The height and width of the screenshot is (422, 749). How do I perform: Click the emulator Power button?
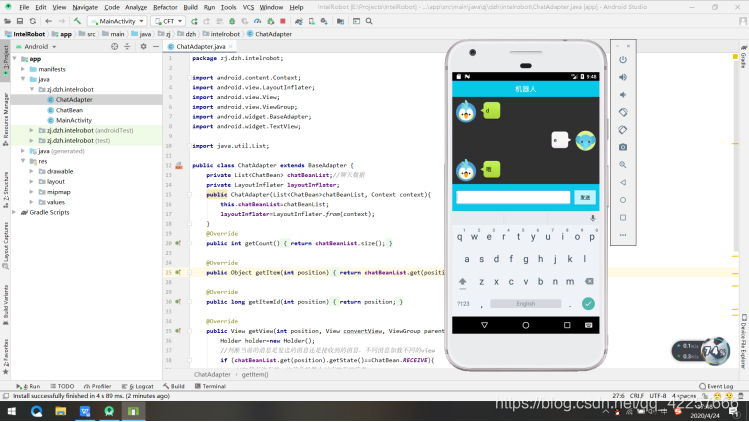(623, 60)
